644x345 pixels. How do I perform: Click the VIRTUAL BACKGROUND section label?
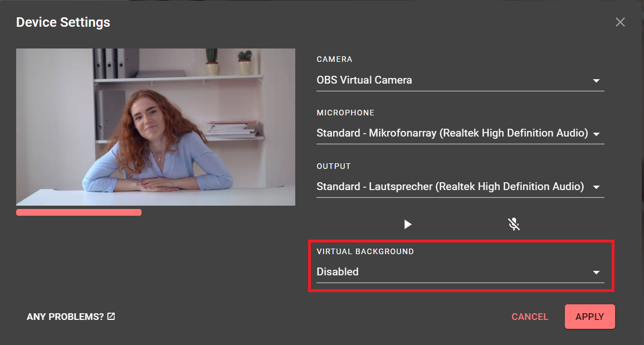(365, 251)
